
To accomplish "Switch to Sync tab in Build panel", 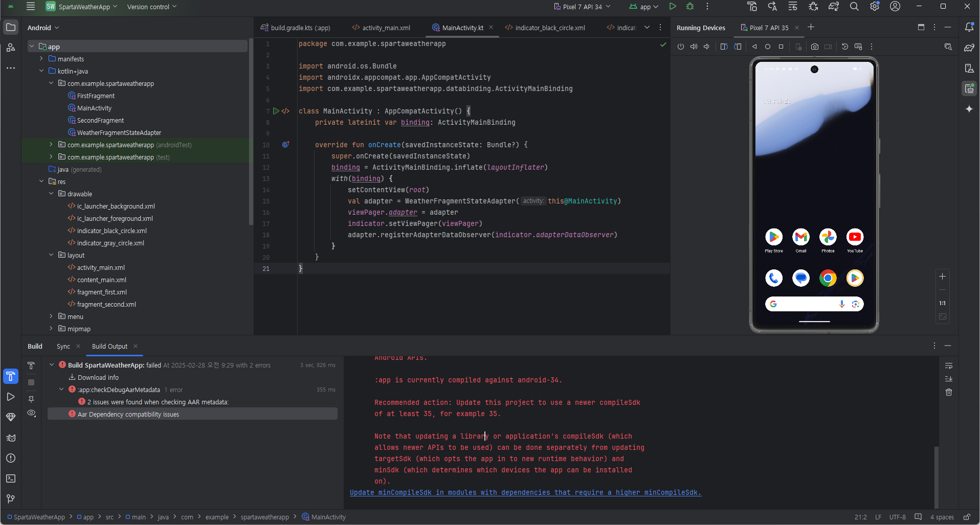I will [63, 347].
